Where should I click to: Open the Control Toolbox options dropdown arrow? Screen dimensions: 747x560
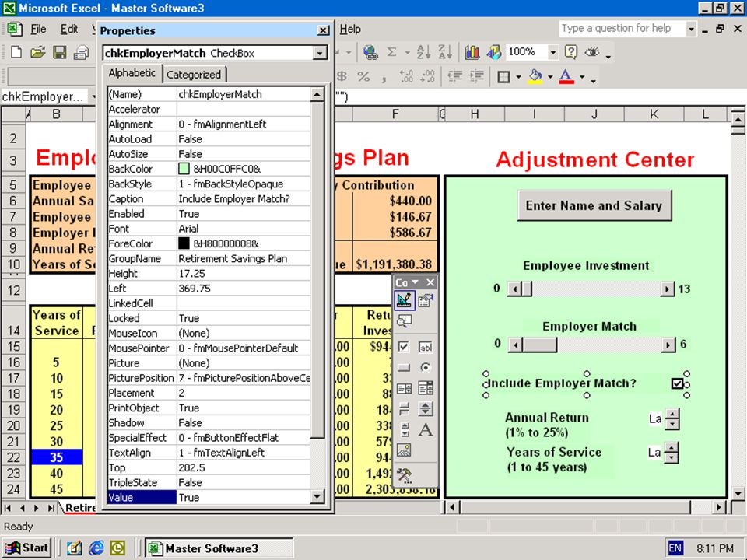[415, 282]
